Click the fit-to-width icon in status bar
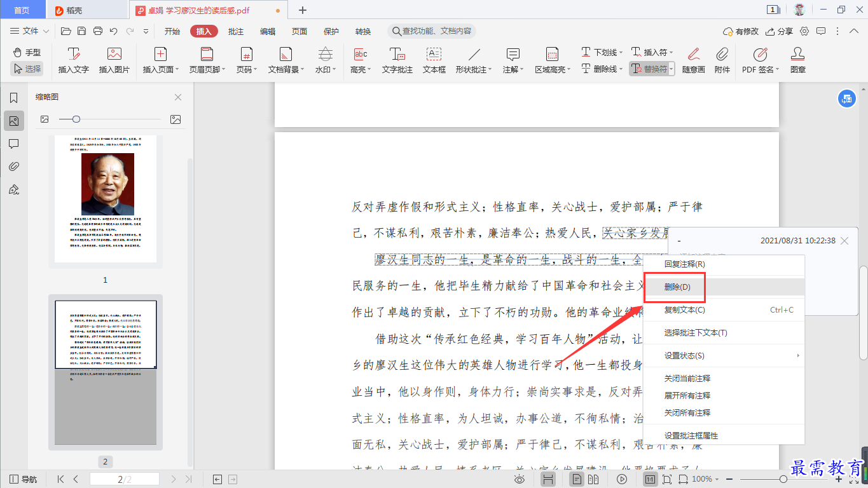 683,479
